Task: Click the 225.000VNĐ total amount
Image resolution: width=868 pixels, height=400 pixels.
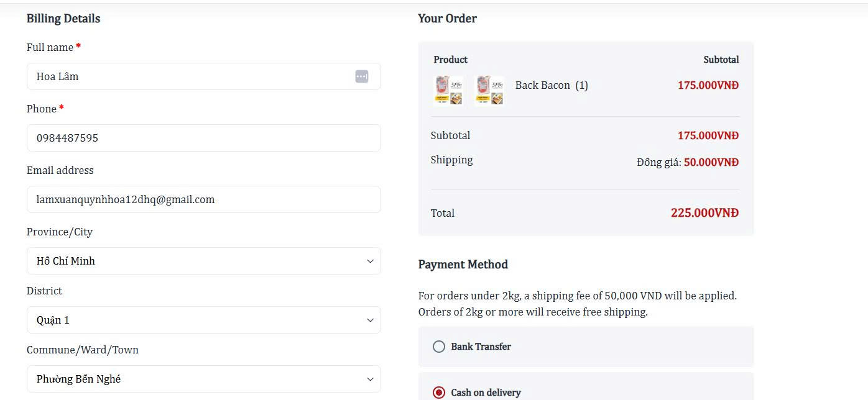Action: pos(704,213)
